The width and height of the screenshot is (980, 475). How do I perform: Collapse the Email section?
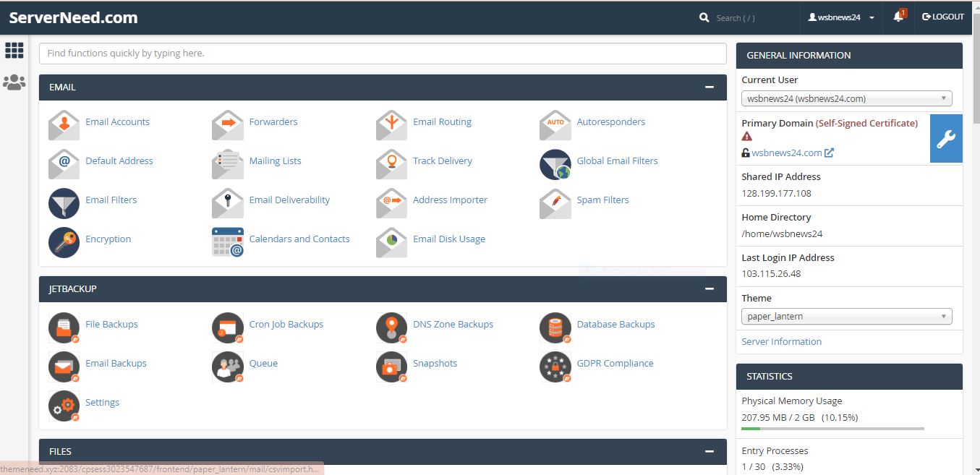click(x=710, y=87)
